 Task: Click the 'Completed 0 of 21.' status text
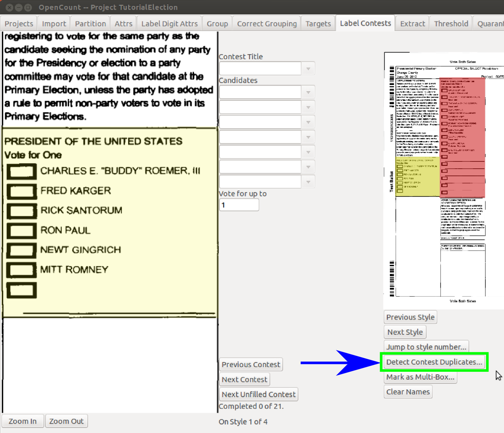(251, 406)
